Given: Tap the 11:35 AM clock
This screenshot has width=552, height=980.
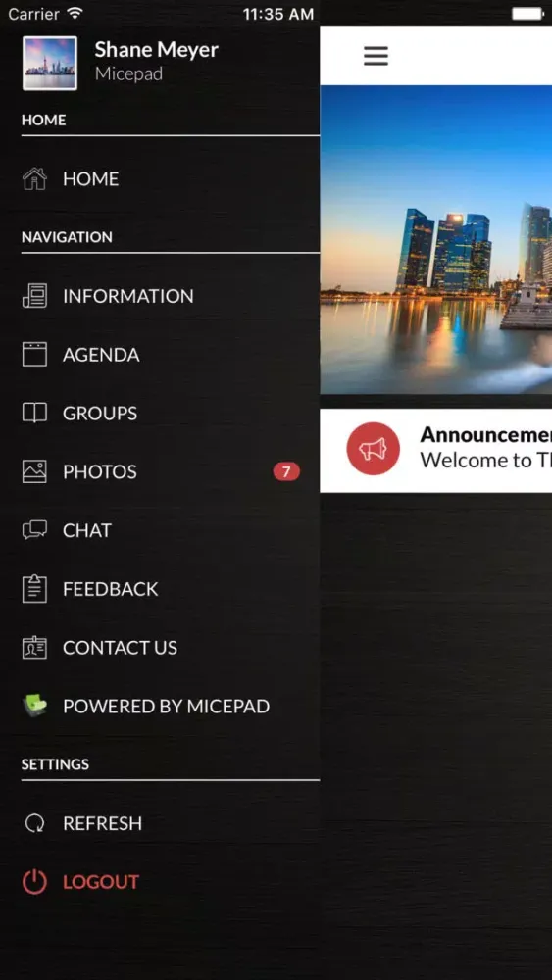Looking at the screenshot, I should coord(278,14).
